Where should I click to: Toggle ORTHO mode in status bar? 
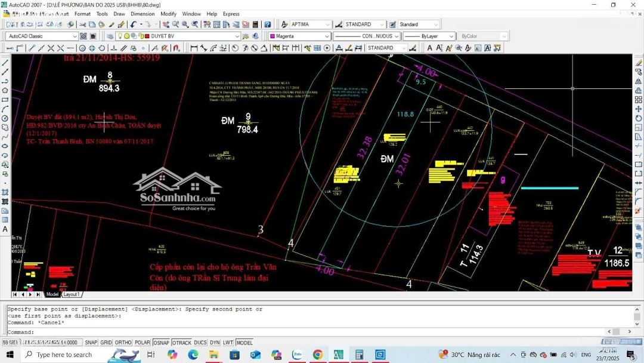pyautogui.click(x=123, y=343)
